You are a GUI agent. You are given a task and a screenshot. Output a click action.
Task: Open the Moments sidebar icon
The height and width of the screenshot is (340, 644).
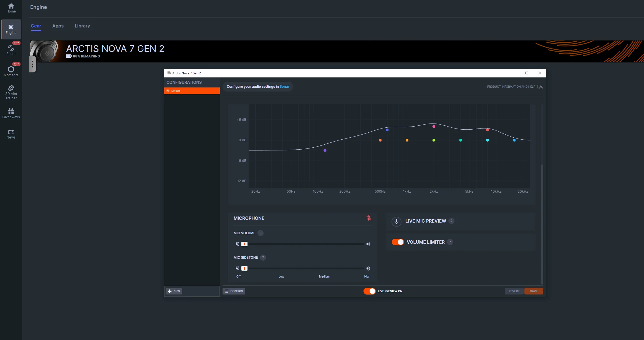[x=11, y=71]
